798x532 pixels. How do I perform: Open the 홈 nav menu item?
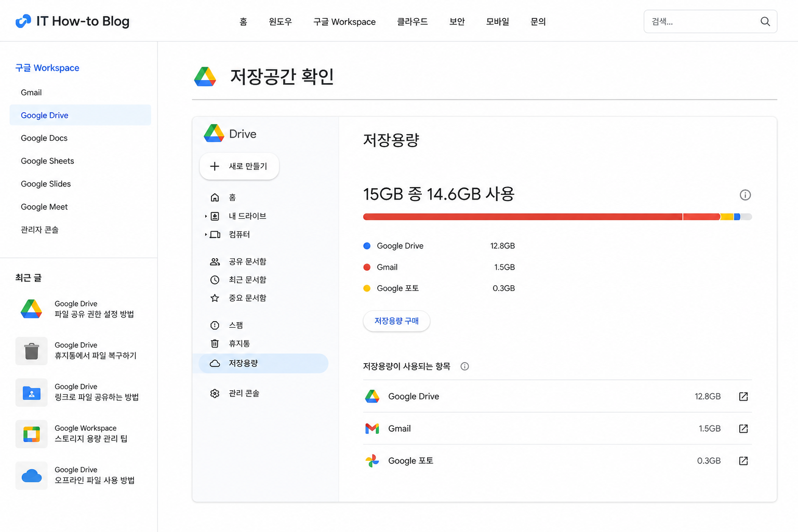[x=243, y=22]
